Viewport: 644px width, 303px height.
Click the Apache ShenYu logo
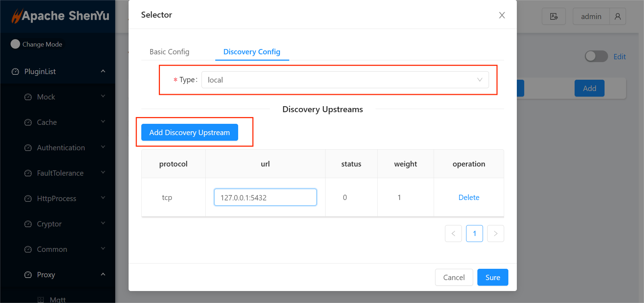(x=60, y=16)
